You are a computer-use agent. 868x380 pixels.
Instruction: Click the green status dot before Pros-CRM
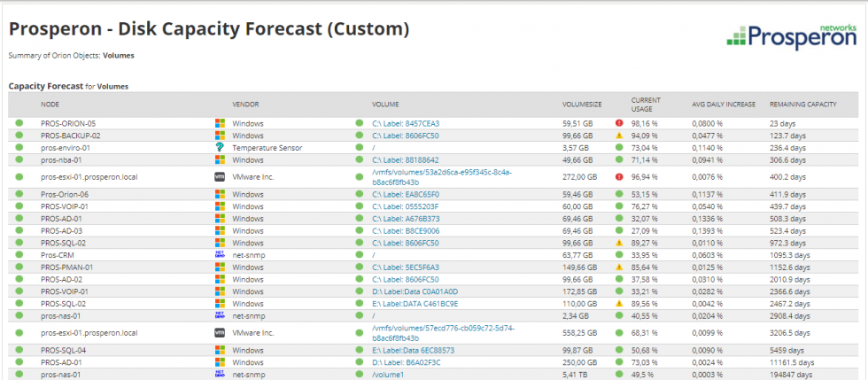point(19,254)
